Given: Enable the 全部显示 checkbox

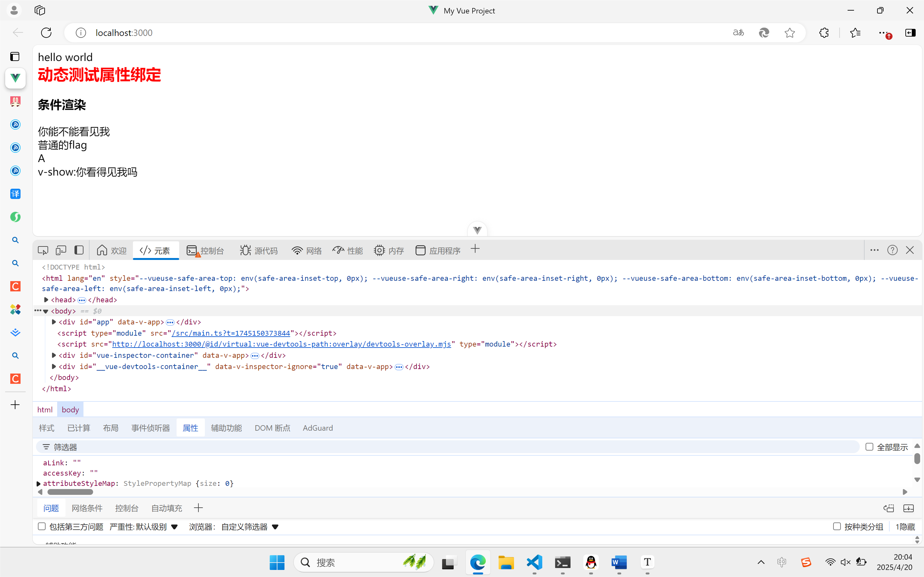Looking at the screenshot, I should [x=869, y=447].
